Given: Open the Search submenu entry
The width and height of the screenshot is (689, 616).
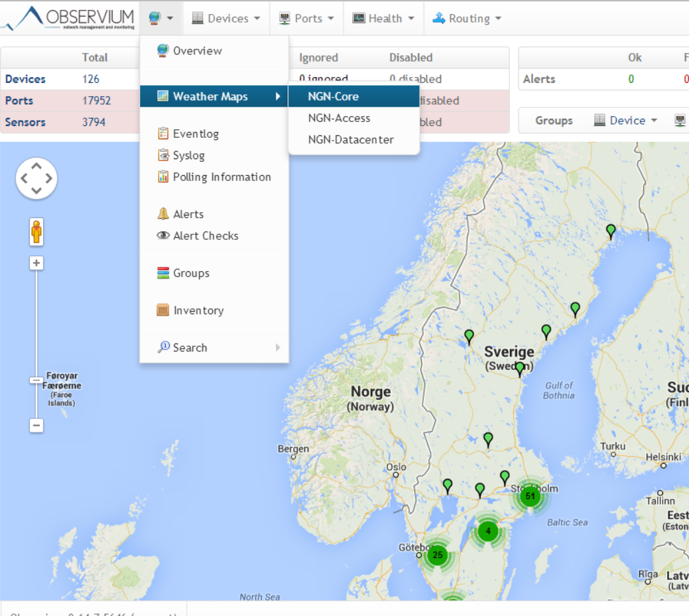Looking at the screenshot, I should [214, 347].
